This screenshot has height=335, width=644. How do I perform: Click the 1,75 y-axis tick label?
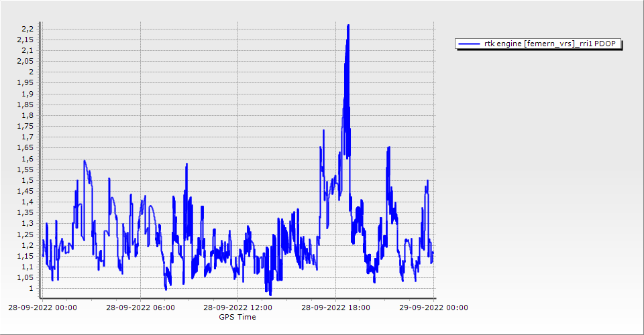[25, 127]
